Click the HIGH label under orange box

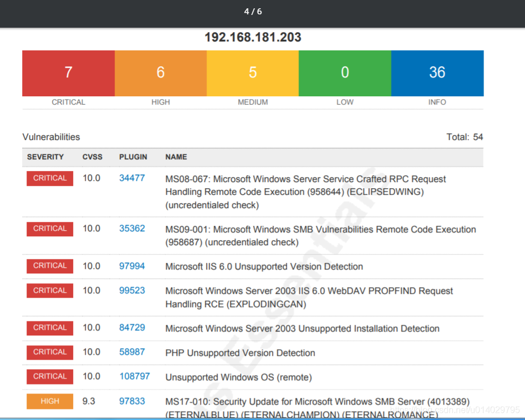coord(161,102)
